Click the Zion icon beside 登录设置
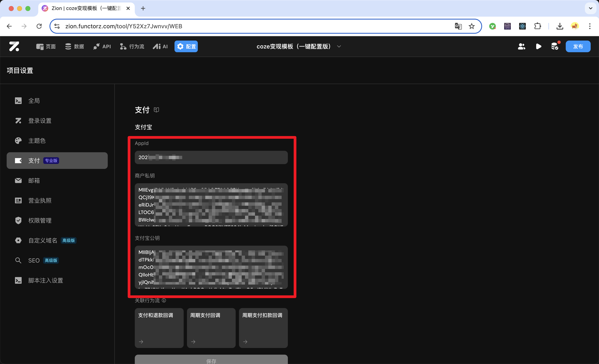Screen dimensions: 599x364 (x=18, y=121)
